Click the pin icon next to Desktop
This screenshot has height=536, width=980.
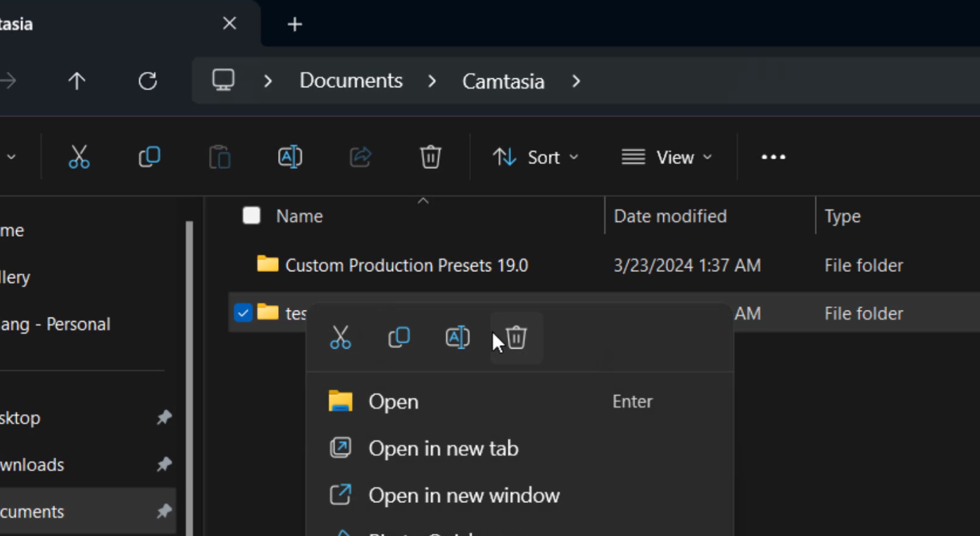[163, 418]
